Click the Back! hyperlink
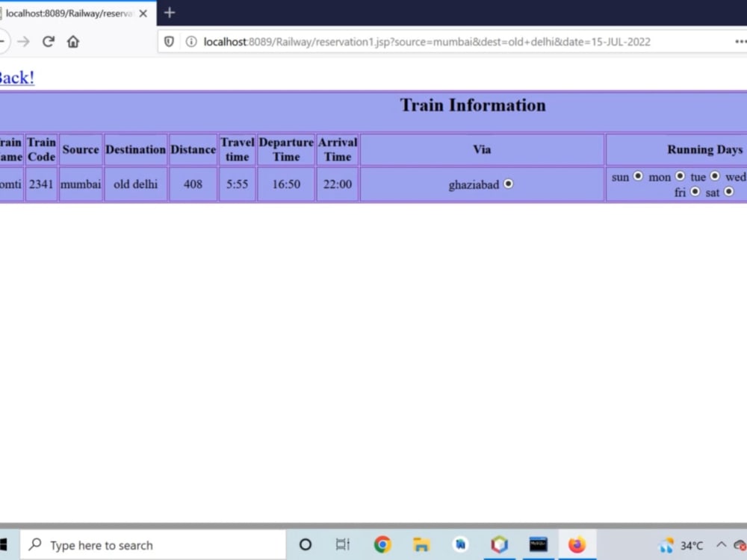The width and height of the screenshot is (747, 560). [16, 78]
